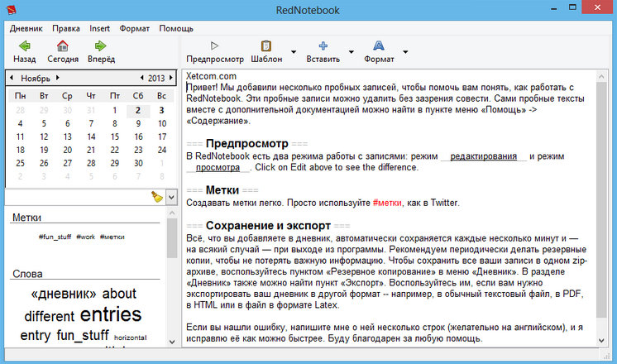Click the Слова section label
Screen dimensions: 617x364
pyautogui.click(x=27, y=274)
